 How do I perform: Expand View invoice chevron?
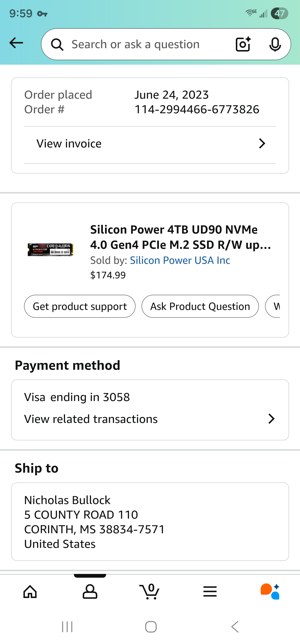point(262,143)
